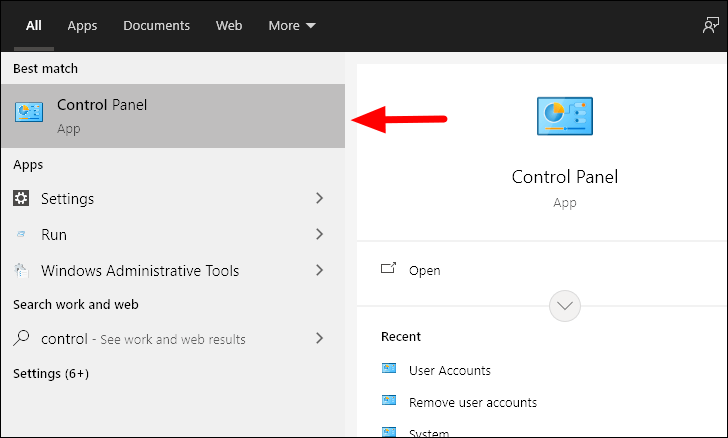Image resolution: width=728 pixels, height=438 pixels.
Task: Expand the Run result chevron
Action: [x=319, y=234]
